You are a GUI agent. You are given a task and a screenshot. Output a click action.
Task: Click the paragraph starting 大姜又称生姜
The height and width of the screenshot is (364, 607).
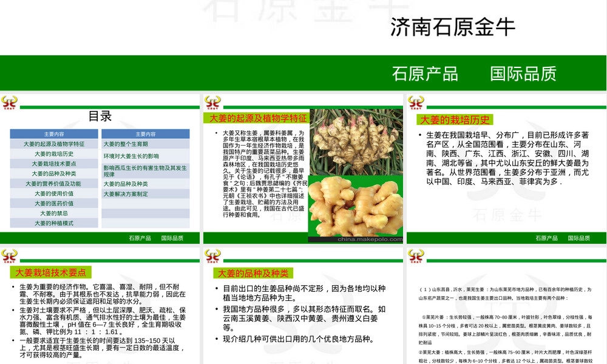point(265,174)
